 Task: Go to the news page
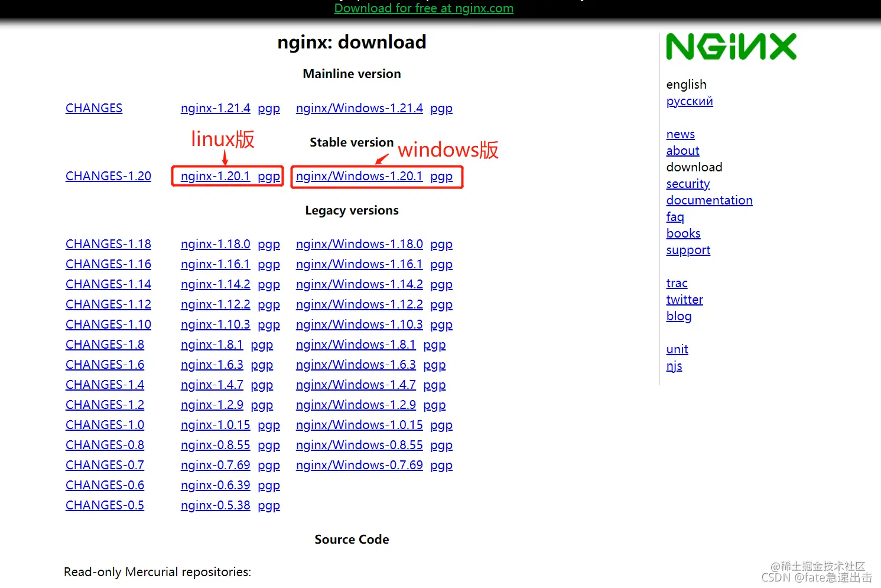point(681,134)
